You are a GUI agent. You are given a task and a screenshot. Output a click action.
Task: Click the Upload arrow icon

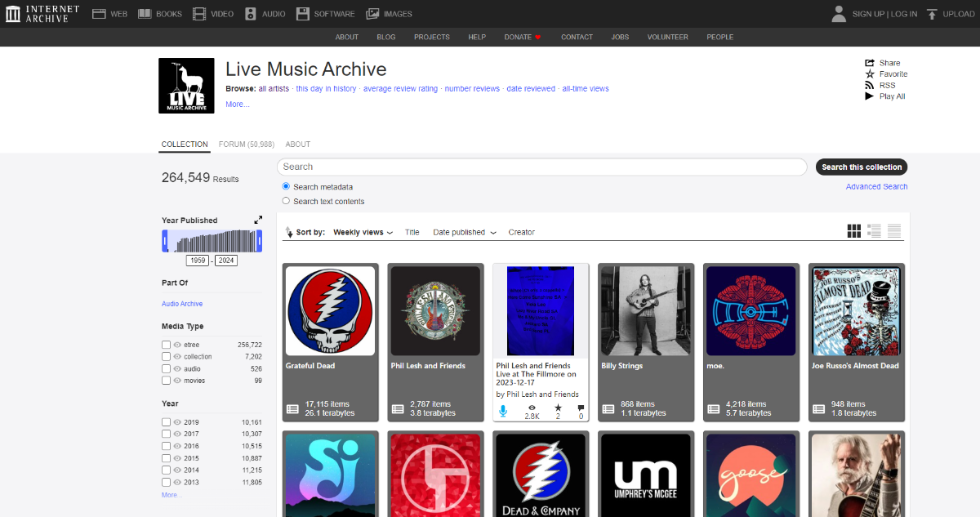pos(931,14)
